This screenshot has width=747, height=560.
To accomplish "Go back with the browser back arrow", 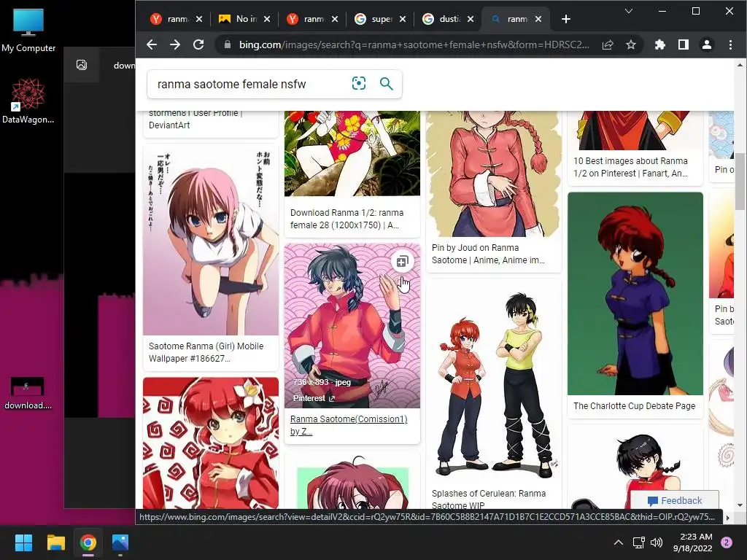I will click(x=152, y=44).
